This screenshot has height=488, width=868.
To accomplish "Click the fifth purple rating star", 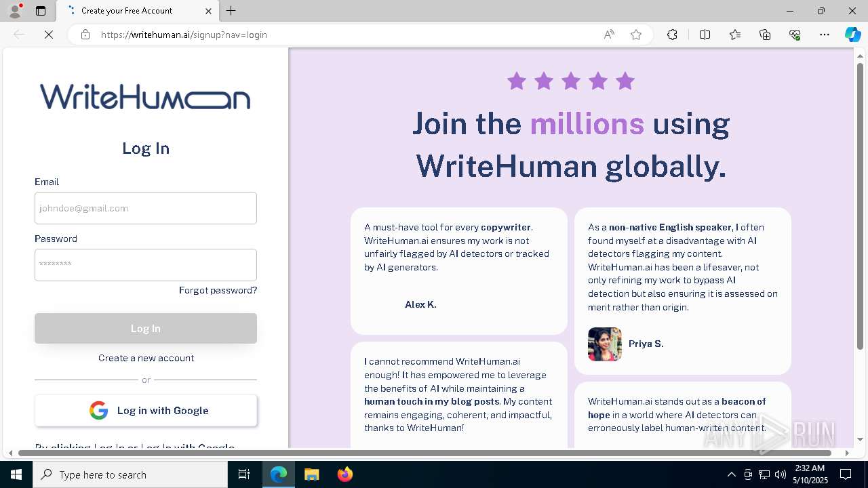I will pos(625,81).
